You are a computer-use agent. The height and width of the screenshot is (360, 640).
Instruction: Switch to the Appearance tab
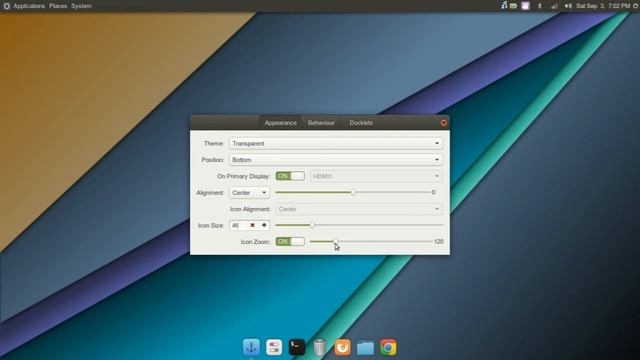coord(280,122)
